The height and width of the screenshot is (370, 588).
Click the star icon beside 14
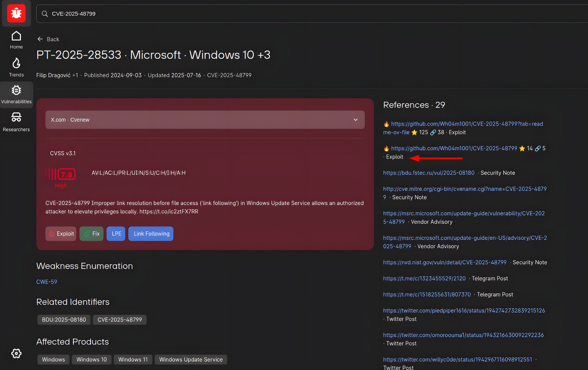[x=522, y=148]
